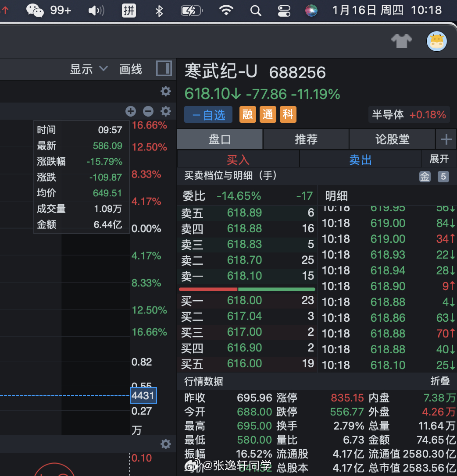Open the topmost chart settings gear

[166, 91]
